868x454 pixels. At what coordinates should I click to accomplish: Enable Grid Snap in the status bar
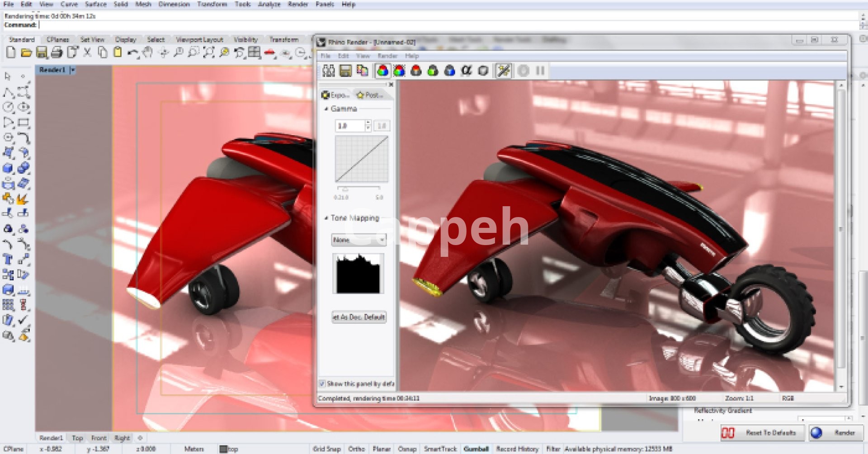(326, 449)
